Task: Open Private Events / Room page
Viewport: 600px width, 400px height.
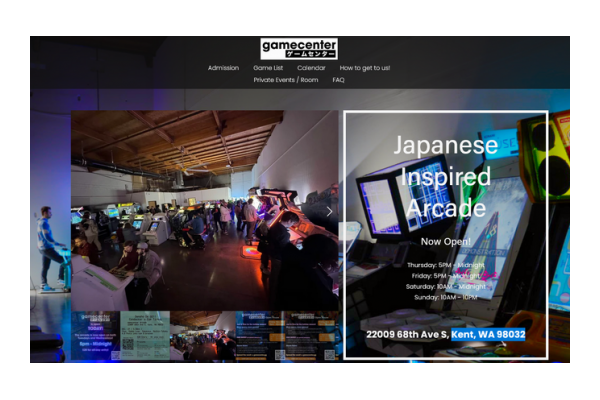Action: pyautogui.click(x=286, y=80)
